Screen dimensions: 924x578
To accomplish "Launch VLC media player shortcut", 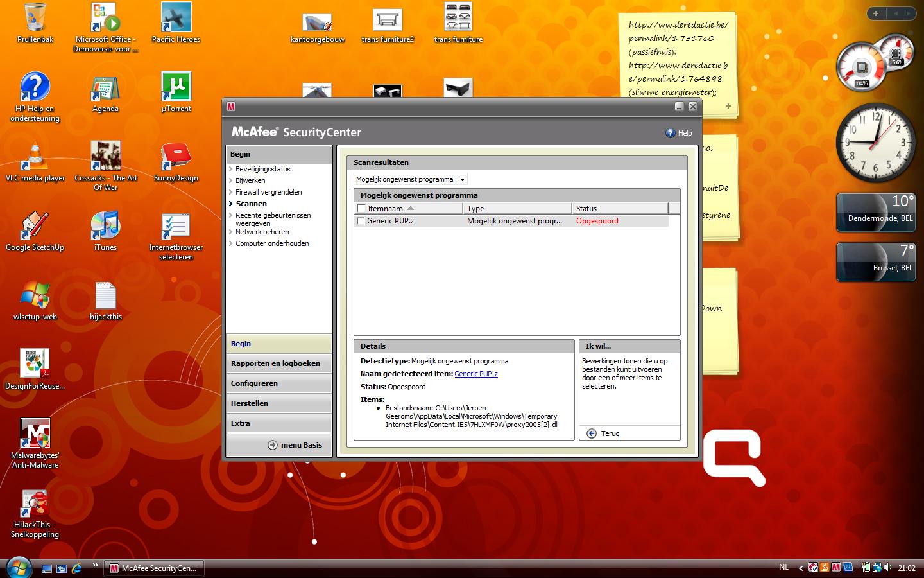I will click(35, 157).
